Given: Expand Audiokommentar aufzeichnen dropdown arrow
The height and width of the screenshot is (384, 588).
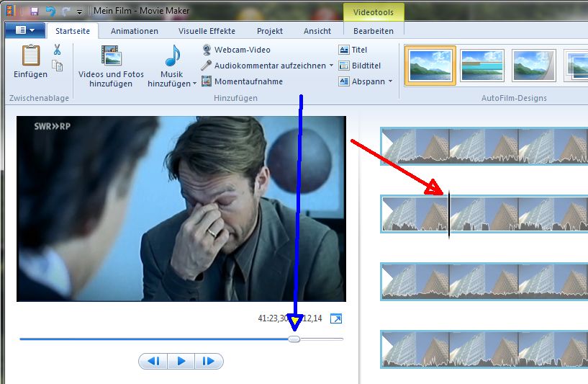Looking at the screenshot, I should tap(331, 66).
